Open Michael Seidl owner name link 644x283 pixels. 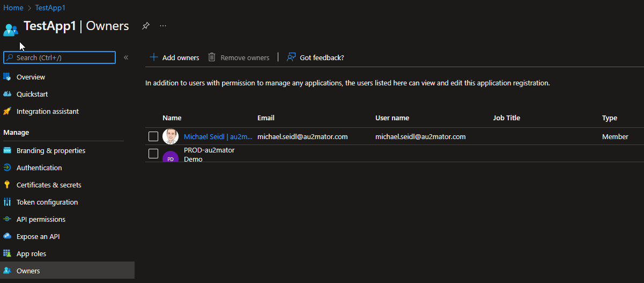218,137
